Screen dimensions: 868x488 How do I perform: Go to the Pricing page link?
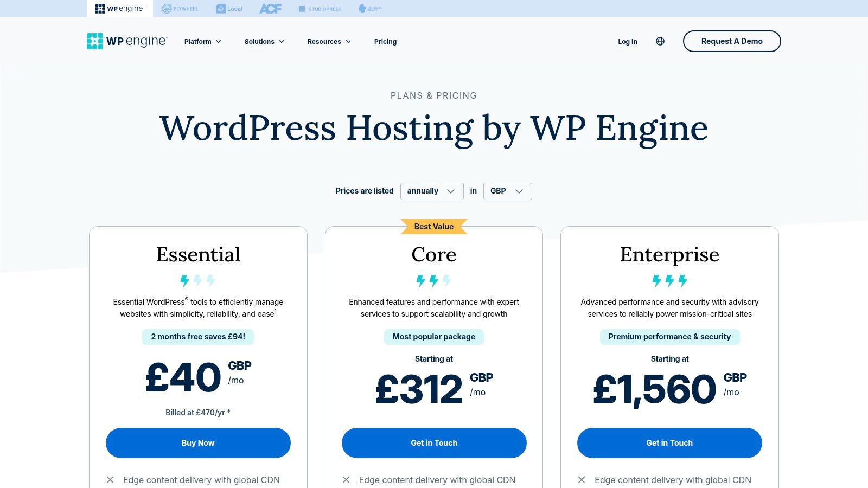coord(385,42)
